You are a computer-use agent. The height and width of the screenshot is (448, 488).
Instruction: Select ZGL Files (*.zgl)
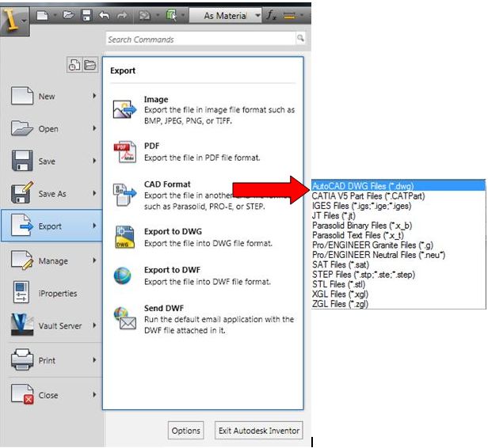point(398,304)
